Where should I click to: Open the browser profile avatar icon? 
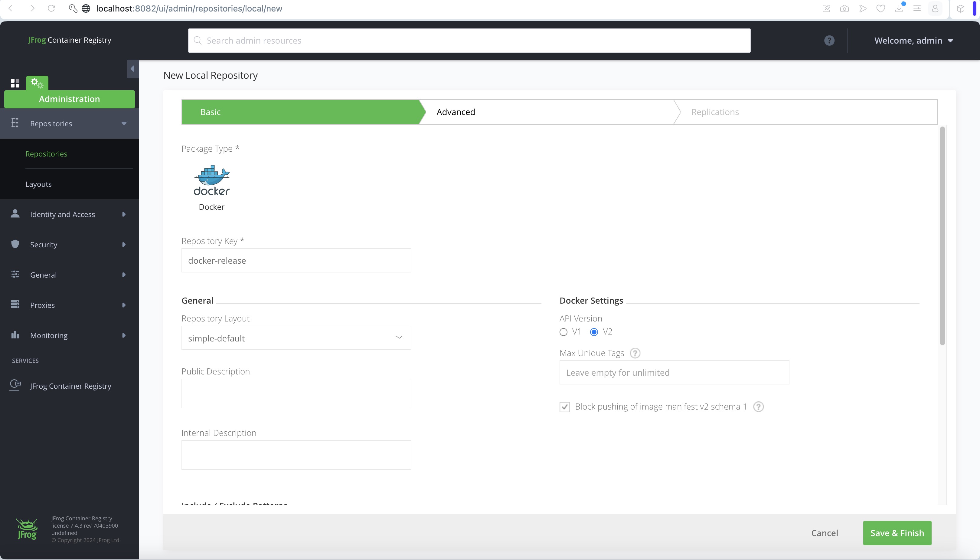tap(936, 8)
